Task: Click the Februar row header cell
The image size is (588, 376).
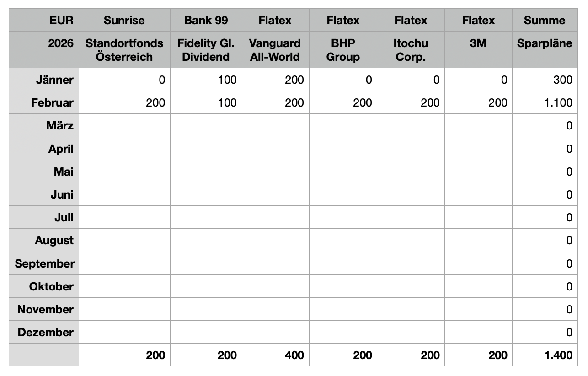Action: (x=44, y=102)
